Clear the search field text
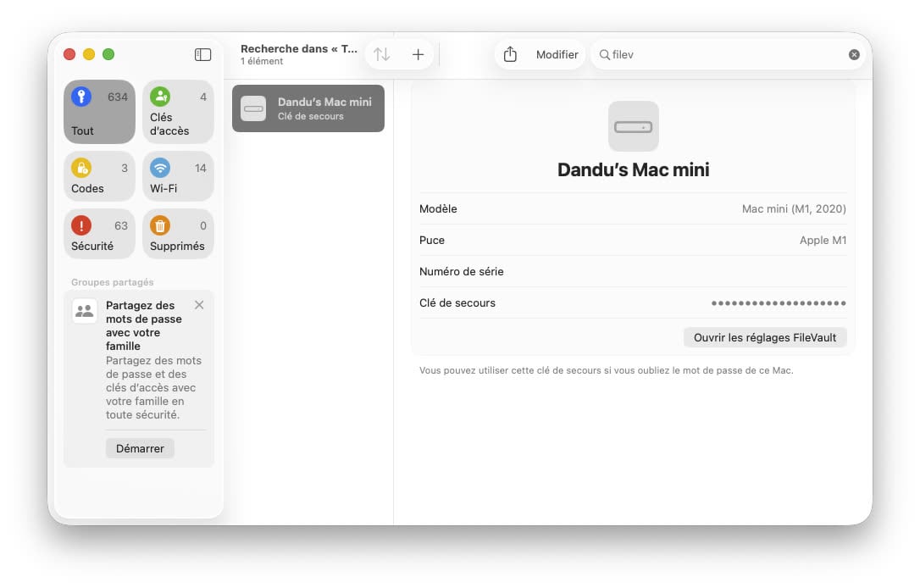The image size is (920, 588). tap(854, 54)
